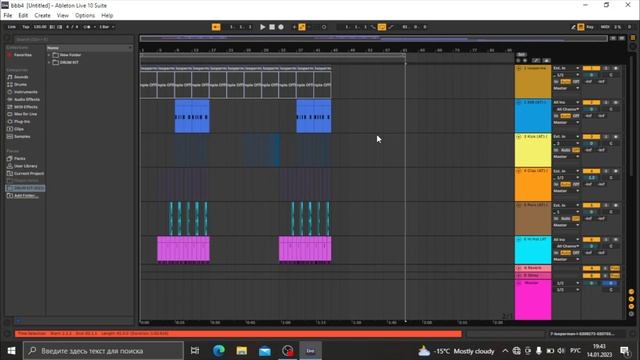The height and width of the screenshot is (360, 640).
Task: Solo track 1 with S button
Action: (606, 68)
